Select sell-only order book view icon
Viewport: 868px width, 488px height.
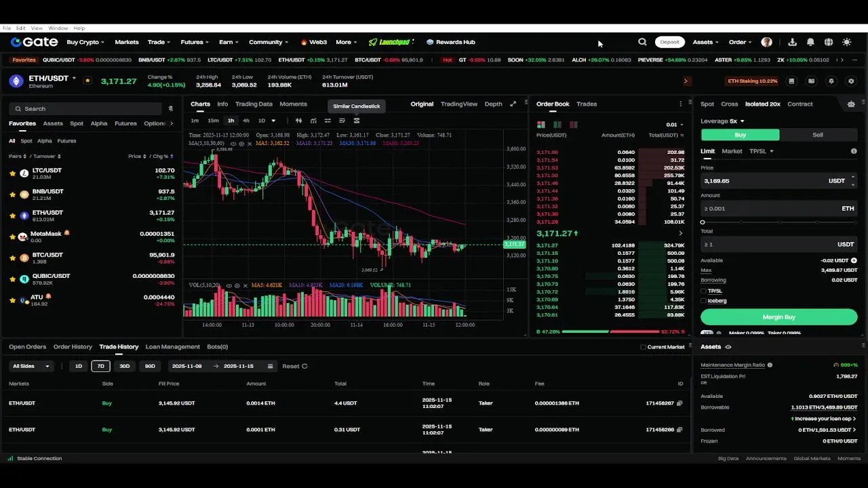(x=574, y=125)
